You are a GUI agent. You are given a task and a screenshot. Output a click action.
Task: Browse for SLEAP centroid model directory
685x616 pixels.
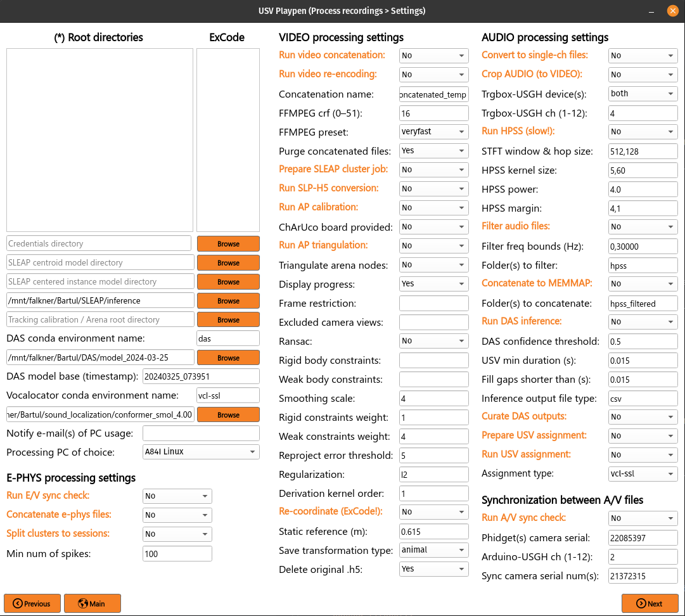228,262
